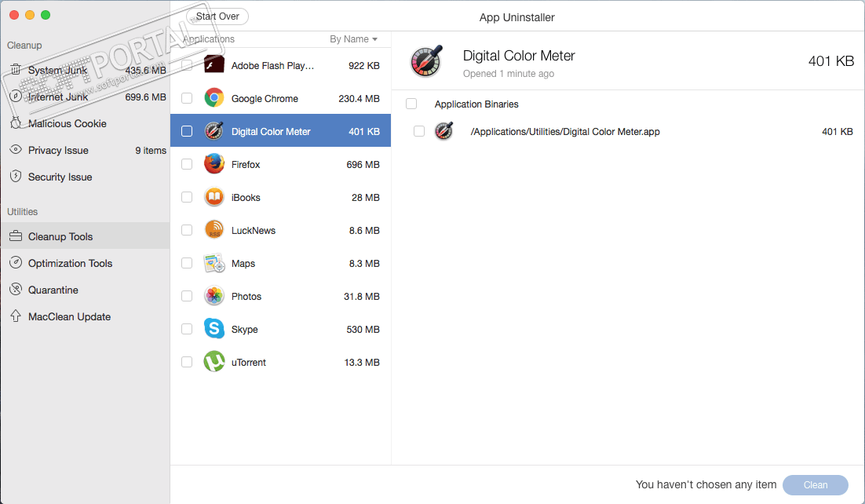Click the Privacy Issue eye icon
The height and width of the screenshot is (504, 865).
[x=16, y=150]
